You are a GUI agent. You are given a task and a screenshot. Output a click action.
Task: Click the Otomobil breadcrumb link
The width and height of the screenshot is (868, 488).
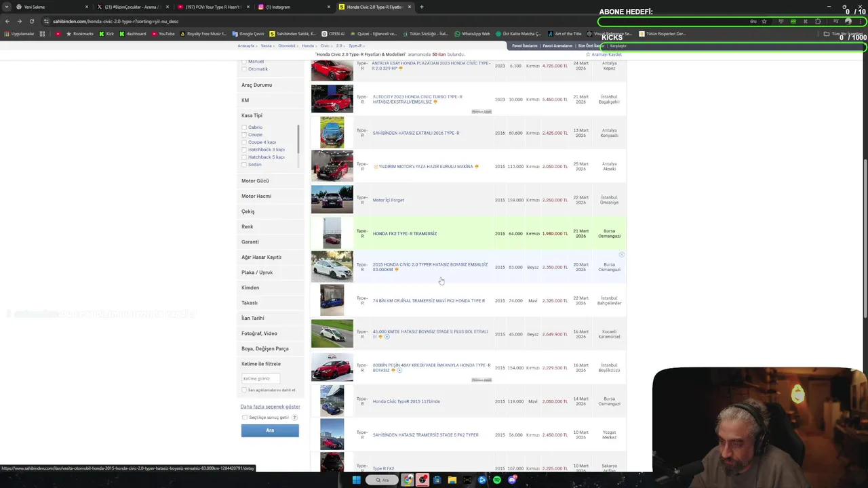[x=286, y=46]
